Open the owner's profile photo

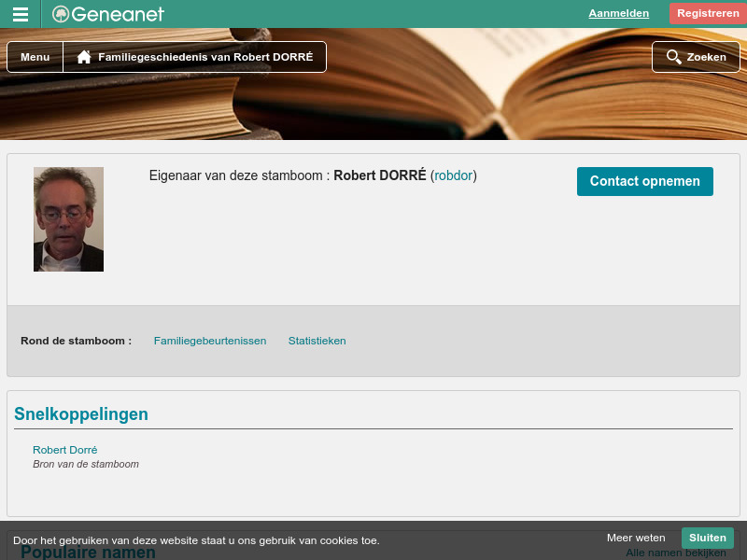tap(68, 218)
